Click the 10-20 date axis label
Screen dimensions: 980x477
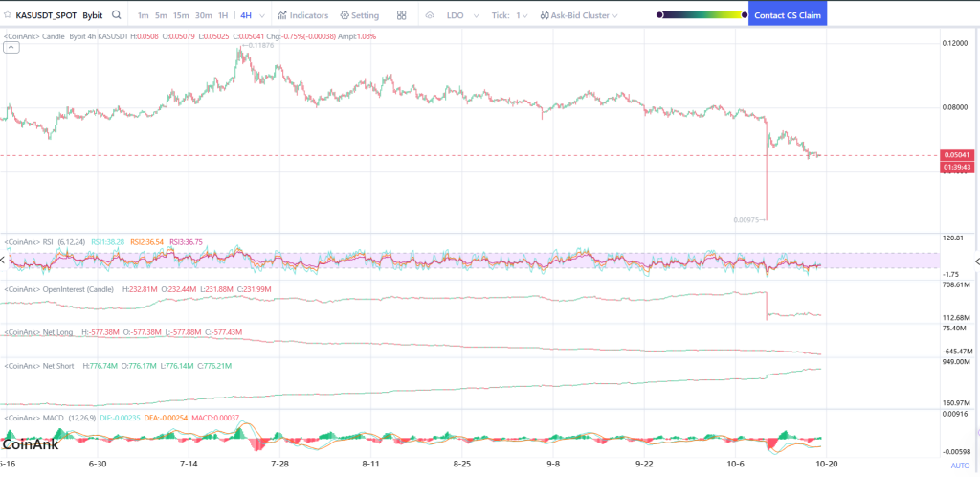828,465
